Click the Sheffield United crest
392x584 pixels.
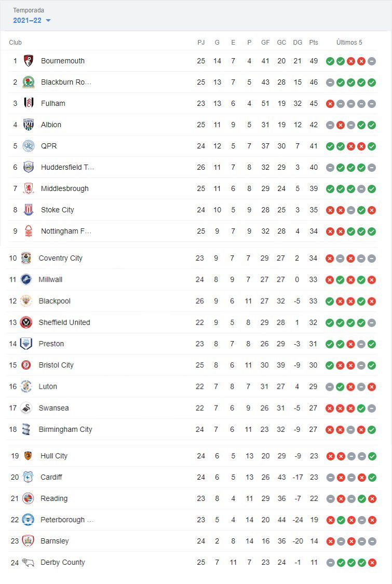click(x=26, y=322)
